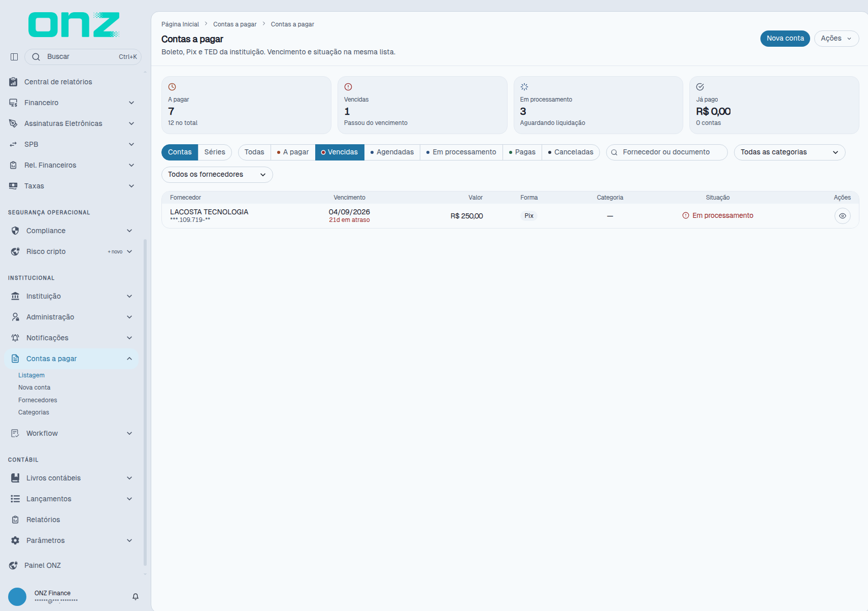Go to Página Inicial breadcrumb

180,24
